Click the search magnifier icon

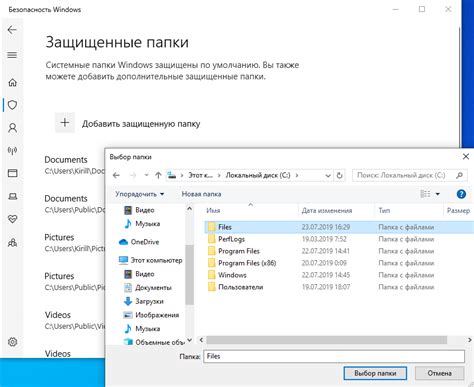pyautogui.click(x=459, y=175)
